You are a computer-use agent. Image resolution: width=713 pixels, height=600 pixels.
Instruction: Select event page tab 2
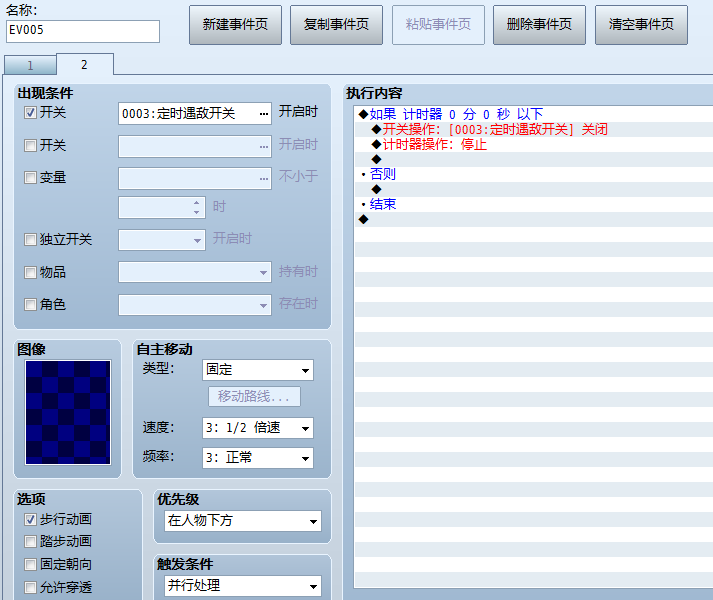click(85, 65)
